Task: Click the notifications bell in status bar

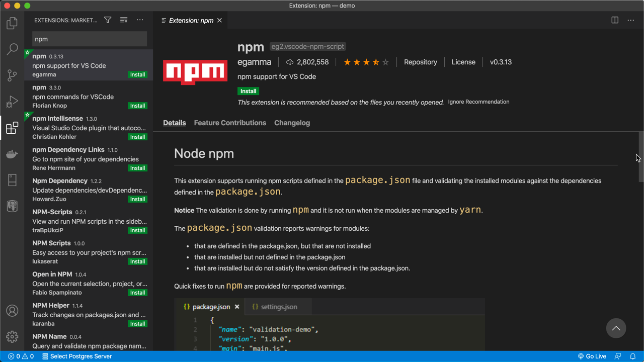Action: pyautogui.click(x=633, y=356)
